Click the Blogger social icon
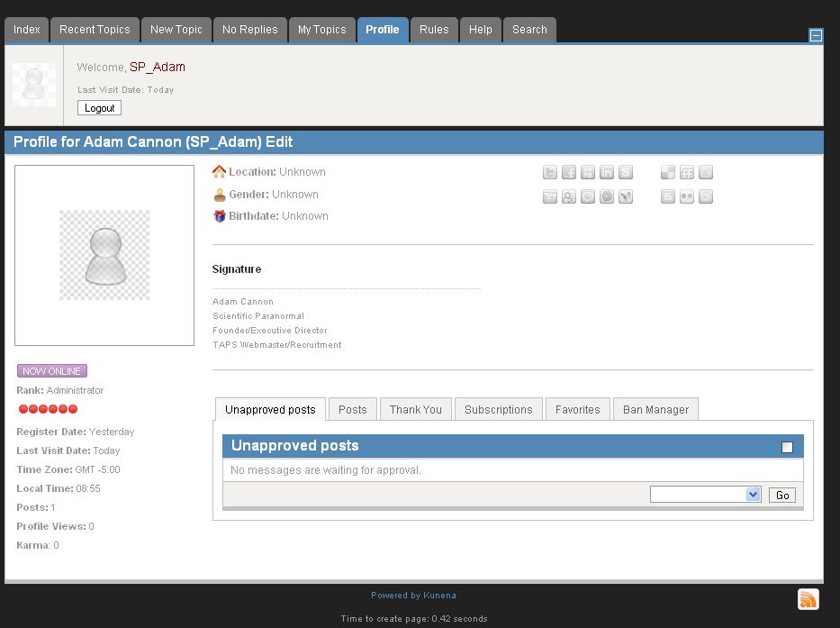 coord(668,196)
